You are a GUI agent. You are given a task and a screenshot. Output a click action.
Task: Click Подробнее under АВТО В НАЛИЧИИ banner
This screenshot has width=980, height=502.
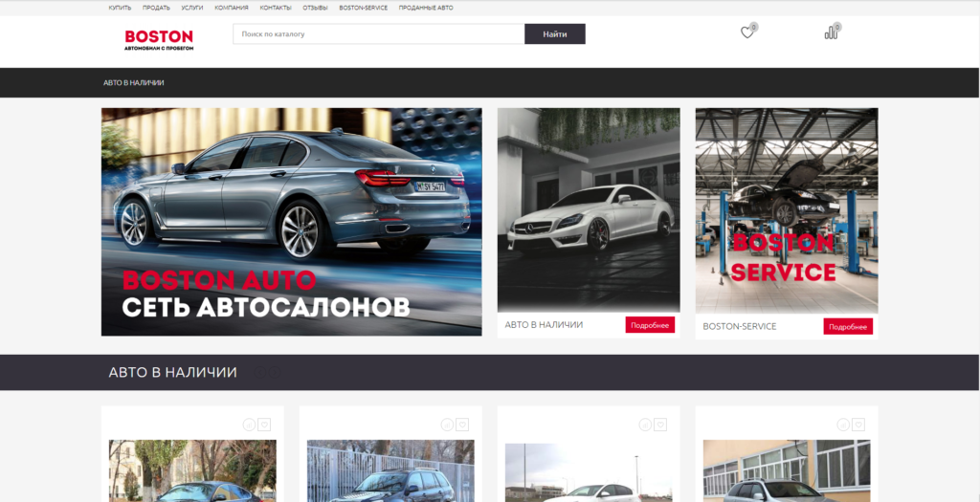(650, 325)
